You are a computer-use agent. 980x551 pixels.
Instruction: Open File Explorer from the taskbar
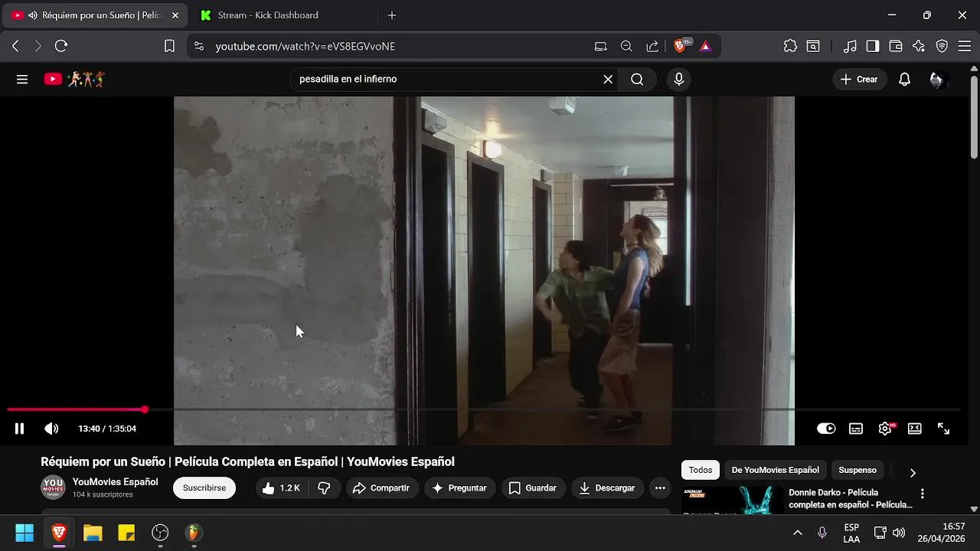tap(93, 533)
